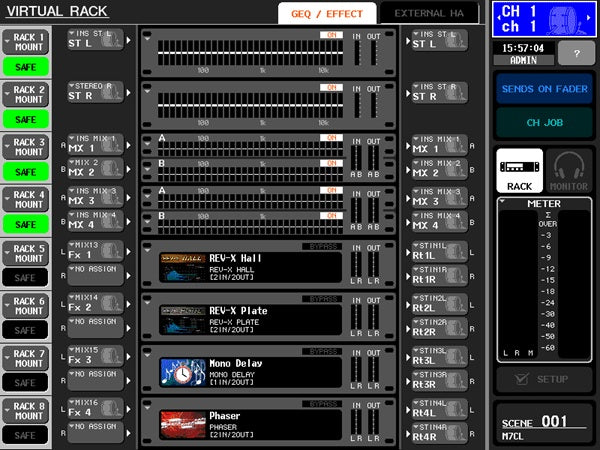Click the kick drum channel icon

tap(565, 20)
